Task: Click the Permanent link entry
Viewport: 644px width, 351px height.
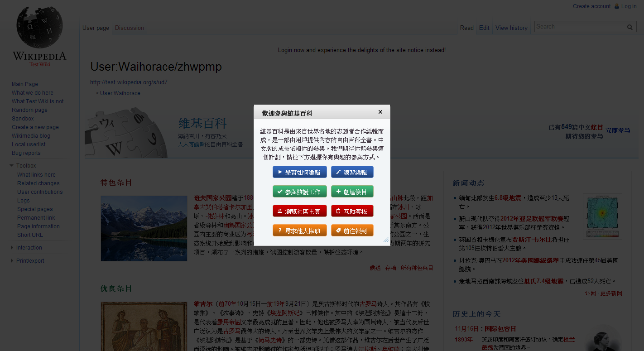Action: [x=36, y=218]
